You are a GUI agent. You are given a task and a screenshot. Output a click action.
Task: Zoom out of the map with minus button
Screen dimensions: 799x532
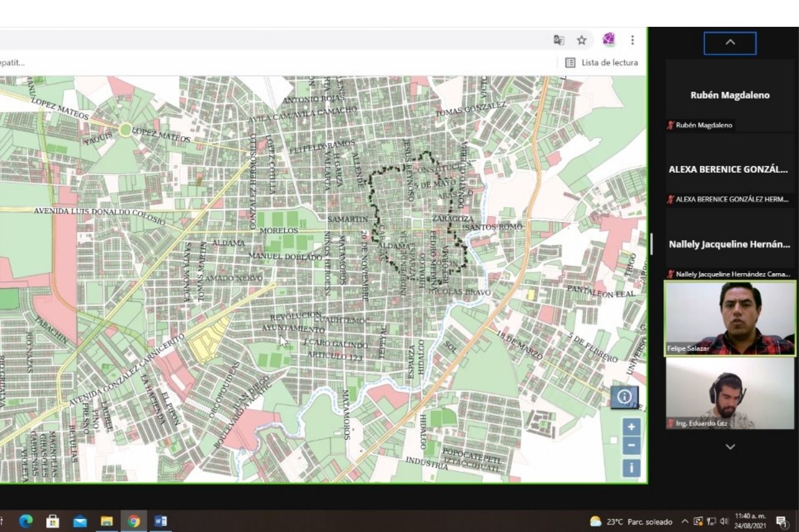tap(631, 447)
